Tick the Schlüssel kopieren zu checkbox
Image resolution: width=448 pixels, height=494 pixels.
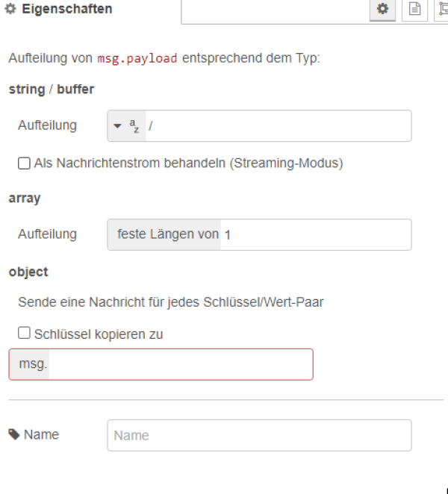(x=25, y=334)
